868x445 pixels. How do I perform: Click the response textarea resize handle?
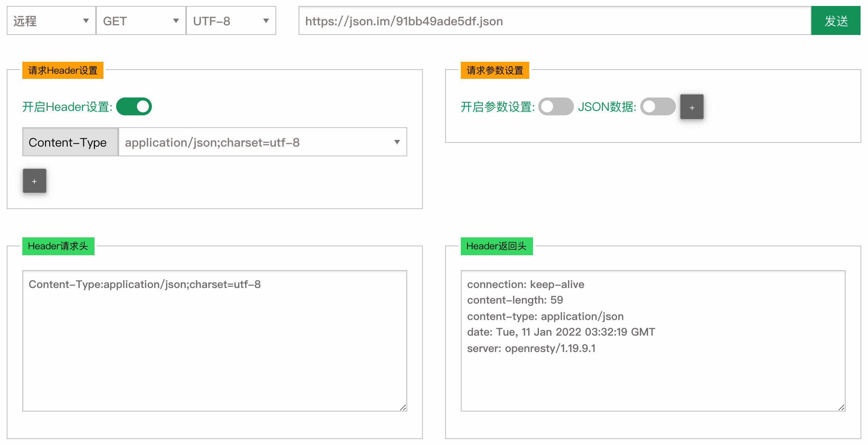[841, 407]
